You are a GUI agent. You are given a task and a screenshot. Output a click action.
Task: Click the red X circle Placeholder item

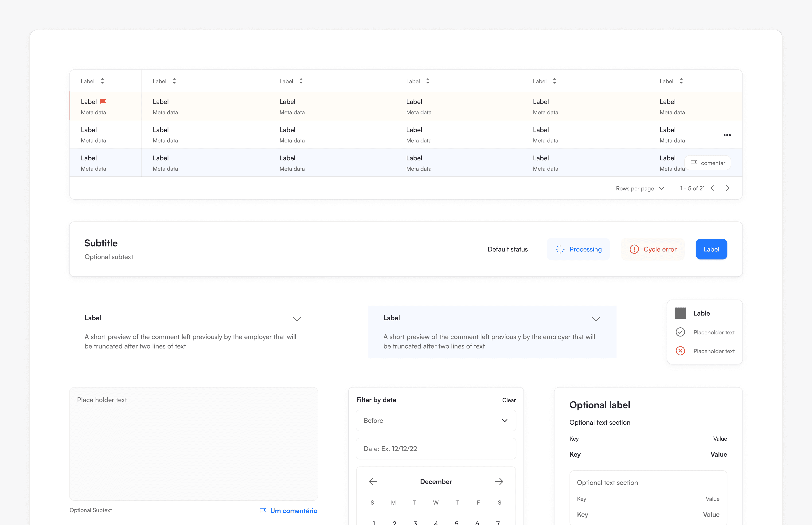[x=705, y=351]
